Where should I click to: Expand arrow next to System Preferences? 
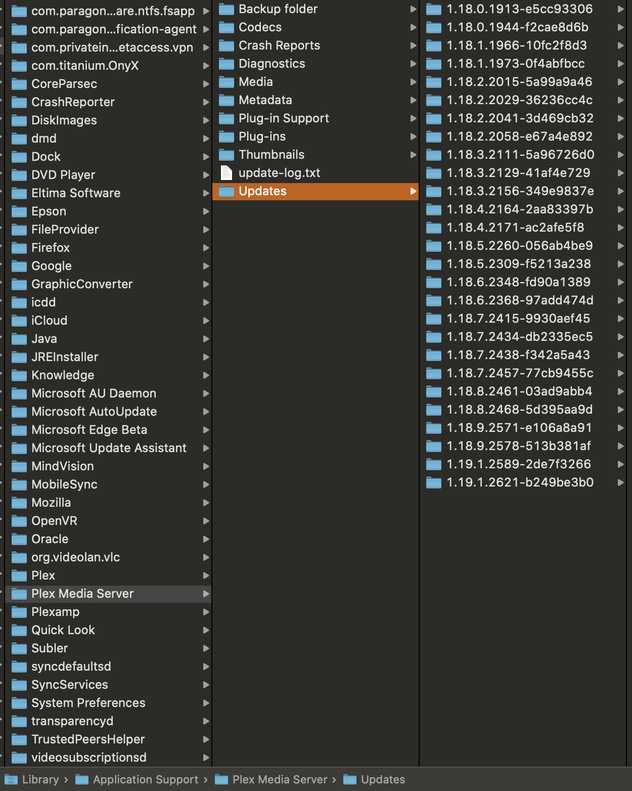pos(206,703)
